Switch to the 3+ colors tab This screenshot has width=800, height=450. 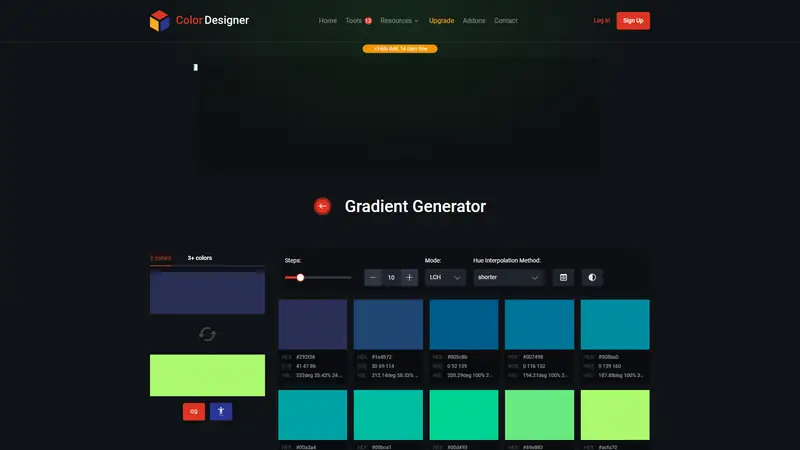199,258
